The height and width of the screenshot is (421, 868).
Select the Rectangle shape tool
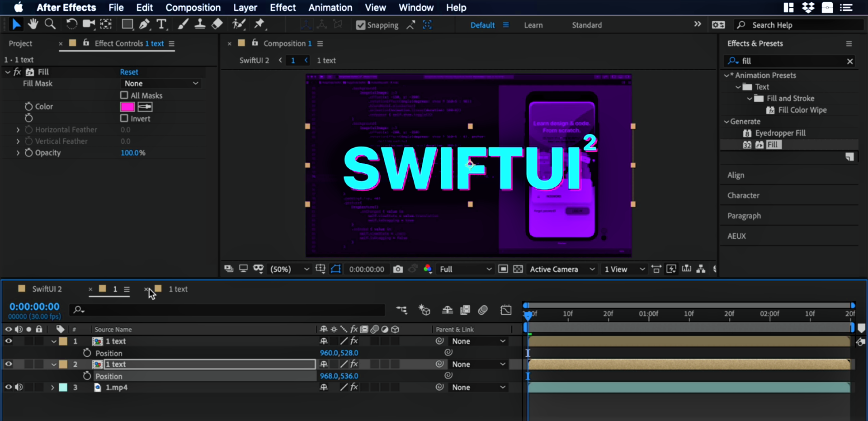coord(127,24)
